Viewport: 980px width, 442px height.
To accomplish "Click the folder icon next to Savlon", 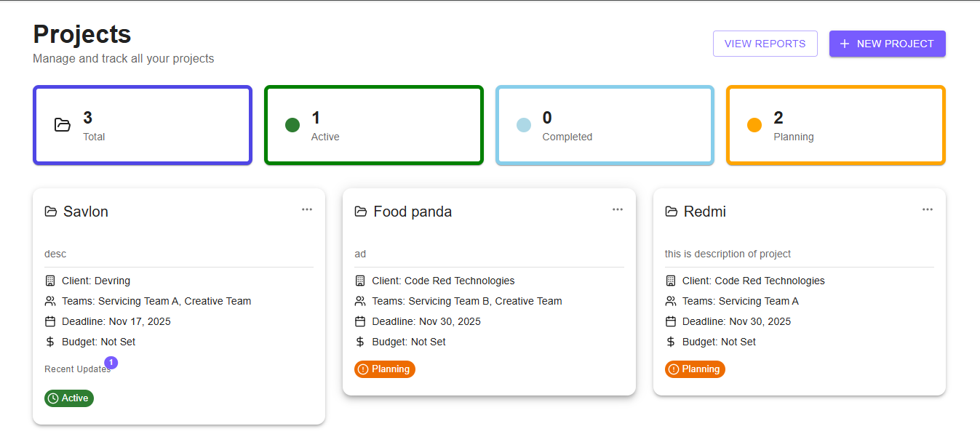I will (x=51, y=212).
